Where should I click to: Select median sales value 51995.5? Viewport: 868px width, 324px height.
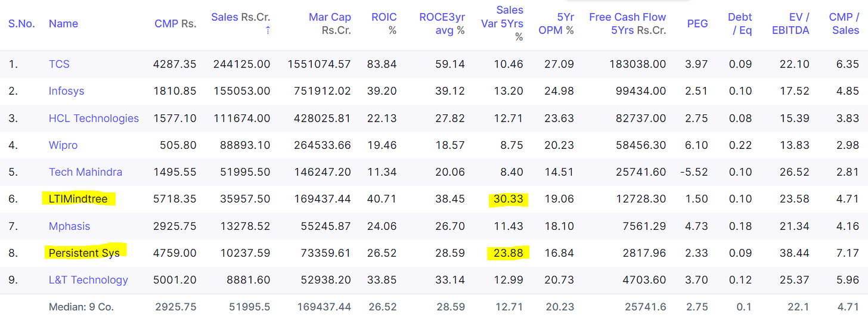coord(250,307)
